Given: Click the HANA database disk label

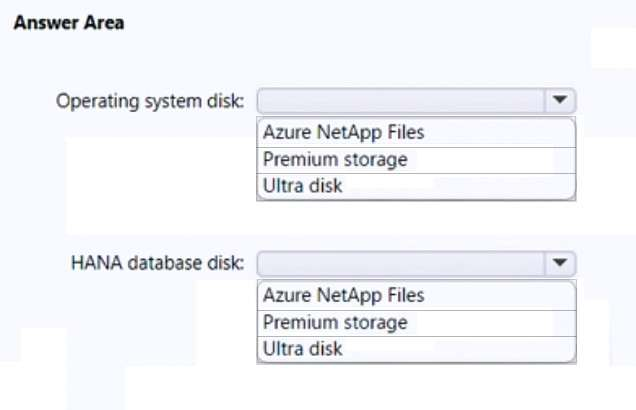Looking at the screenshot, I should click(x=158, y=264).
